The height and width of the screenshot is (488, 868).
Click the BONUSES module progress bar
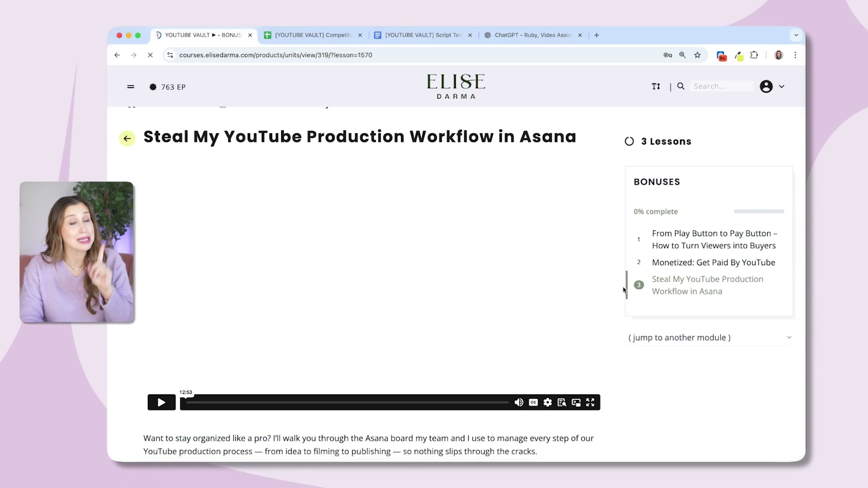(759, 211)
